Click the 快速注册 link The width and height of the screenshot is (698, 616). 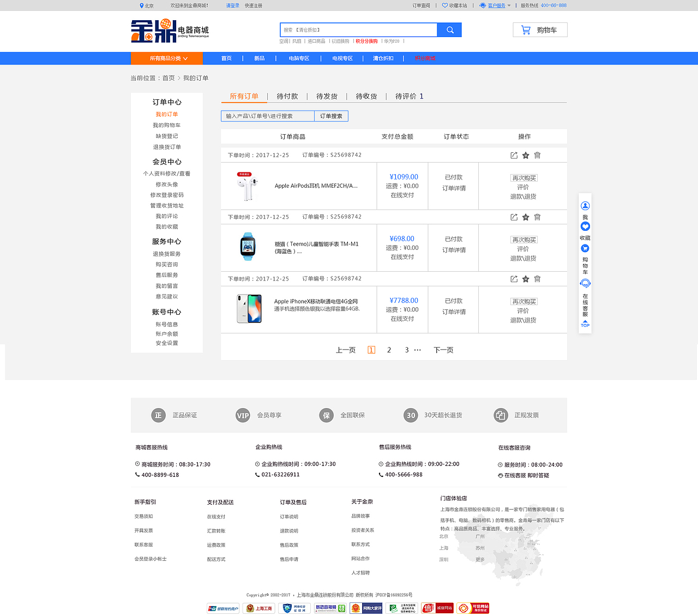254,5
